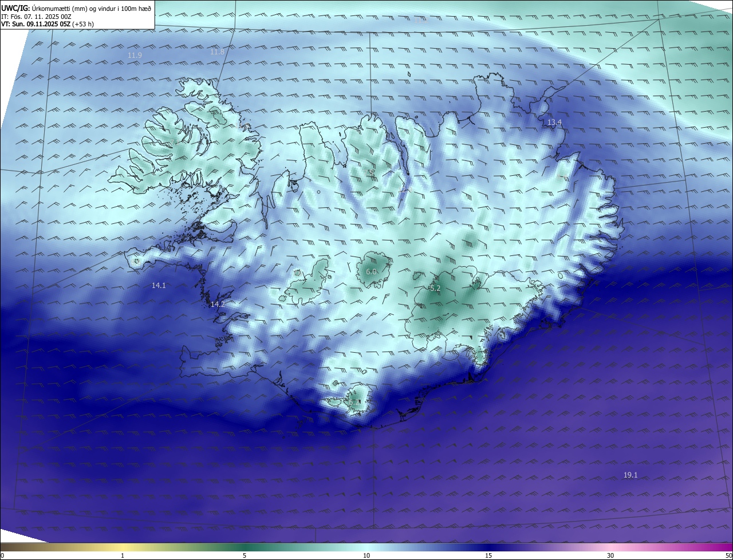Click the 11.9 value label on the map

click(x=135, y=56)
